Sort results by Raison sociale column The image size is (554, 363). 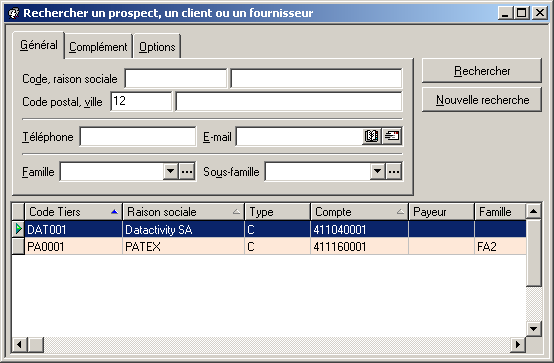tap(183, 212)
